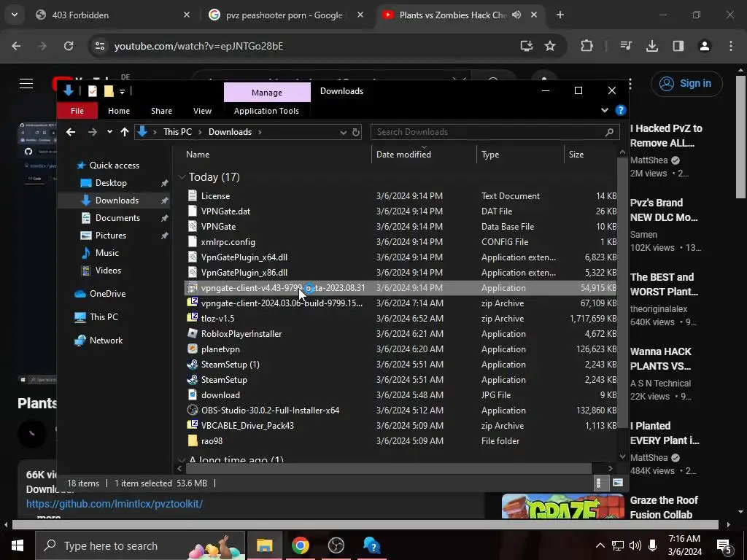This screenshot has width=747, height=560.
Task: Click the SteamSetup (1) icon
Action: tap(193, 365)
